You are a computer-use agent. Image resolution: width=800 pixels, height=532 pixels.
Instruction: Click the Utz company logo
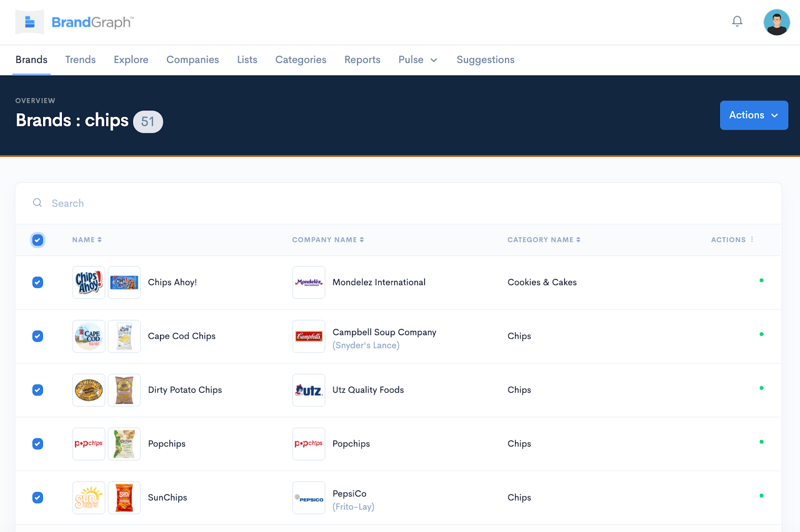coord(309,390)
